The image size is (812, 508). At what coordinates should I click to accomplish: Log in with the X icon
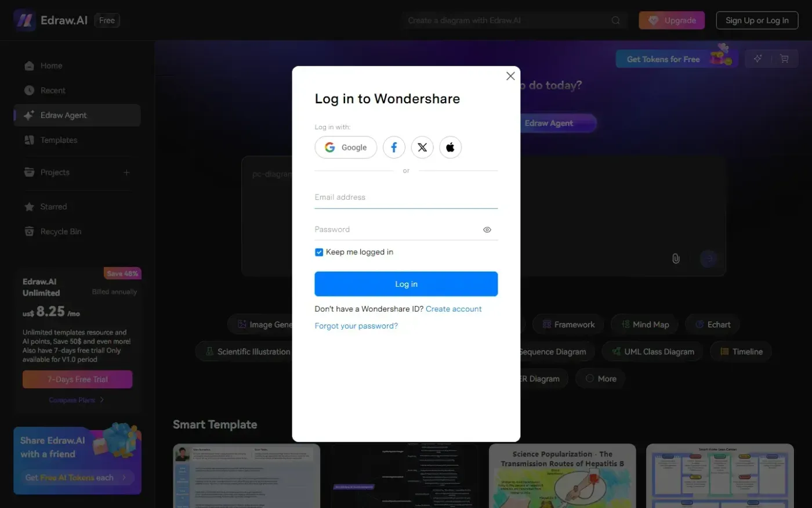(422, 147)
